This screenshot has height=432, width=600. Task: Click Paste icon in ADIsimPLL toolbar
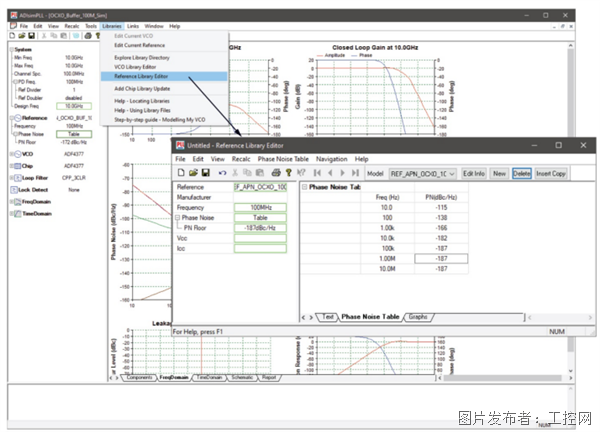click(64, 36)
